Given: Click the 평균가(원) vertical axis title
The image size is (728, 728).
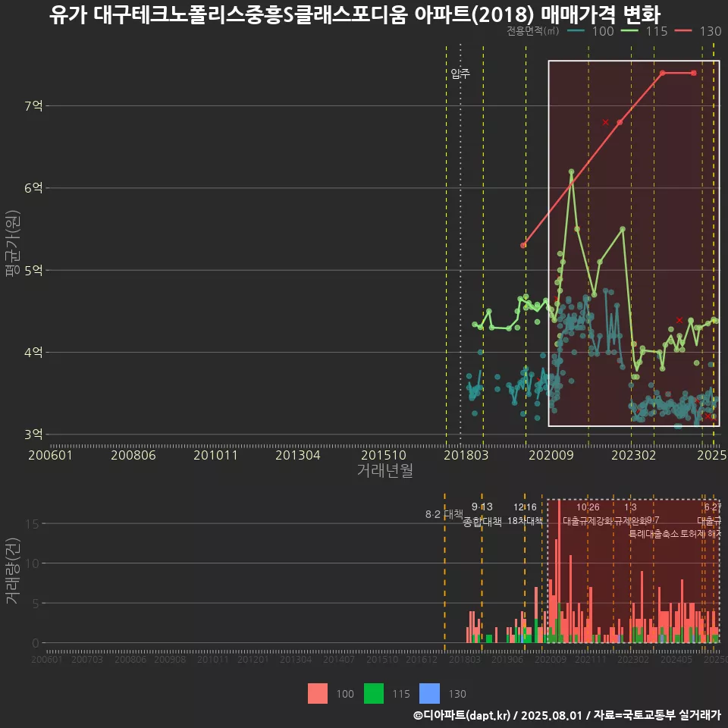Looking at the screenshot, I should point(13,243).
